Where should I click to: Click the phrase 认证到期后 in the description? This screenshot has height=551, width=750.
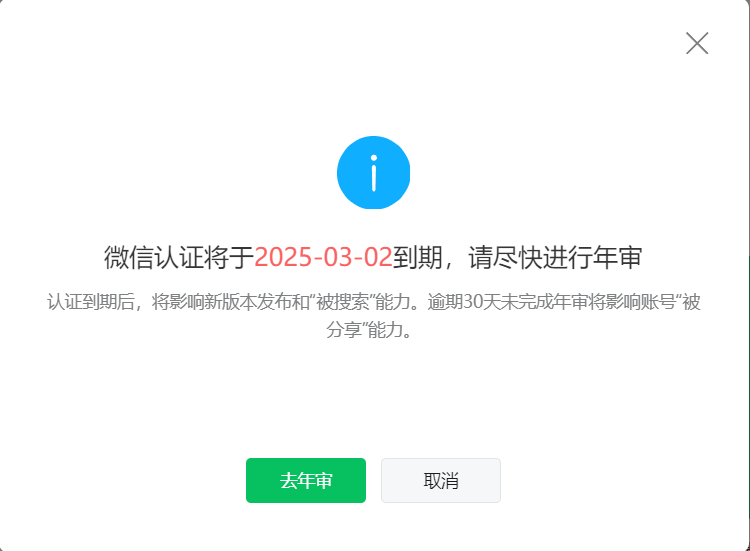pos(90,302)
